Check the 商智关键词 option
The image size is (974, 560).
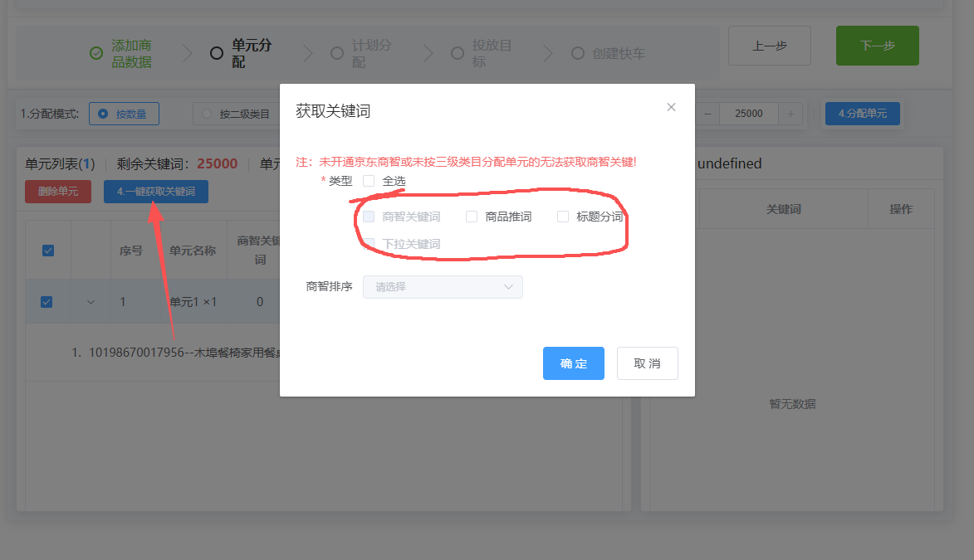pyautogui.click(x=369, y=216)
